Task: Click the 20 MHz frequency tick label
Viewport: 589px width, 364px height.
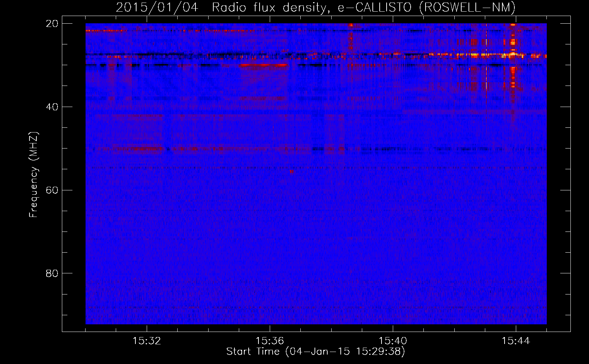Action: (52, 24)
